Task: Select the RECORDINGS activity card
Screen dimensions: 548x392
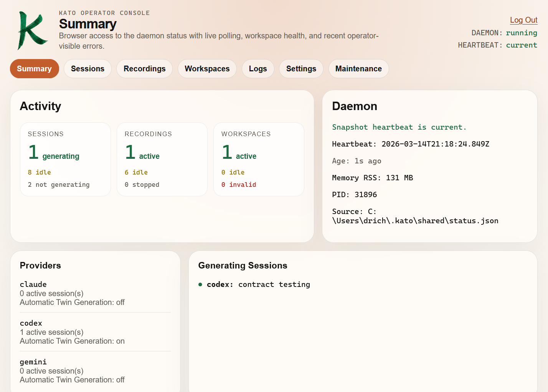Action: [162, 159]
